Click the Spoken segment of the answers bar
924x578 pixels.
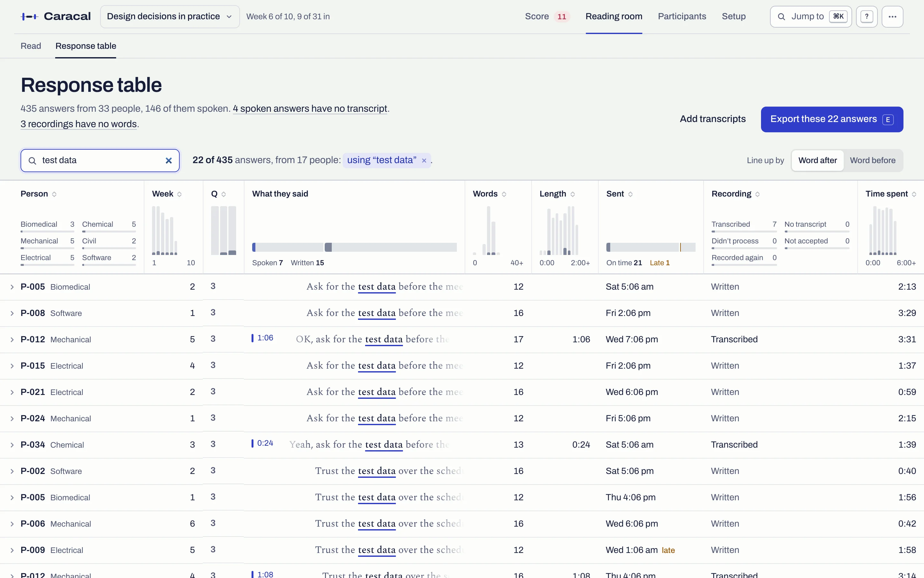pos(288,247)
